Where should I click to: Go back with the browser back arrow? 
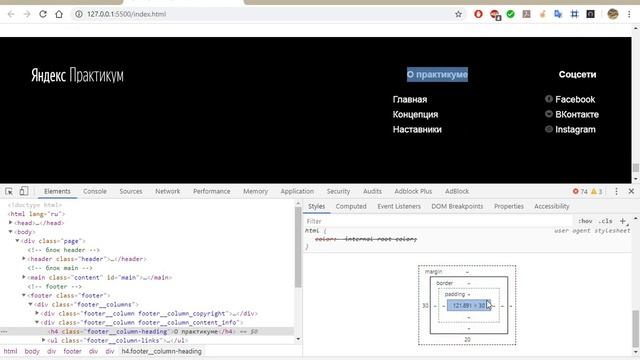point(11,14)
